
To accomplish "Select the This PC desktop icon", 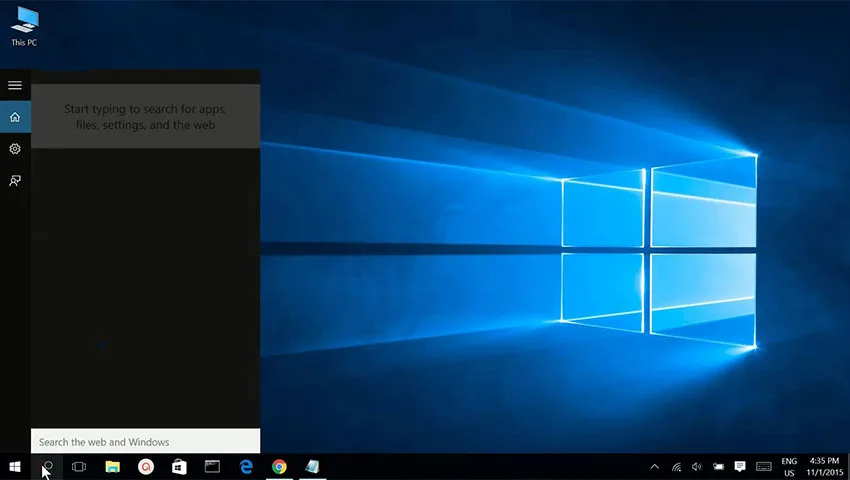I will point(24,25).
